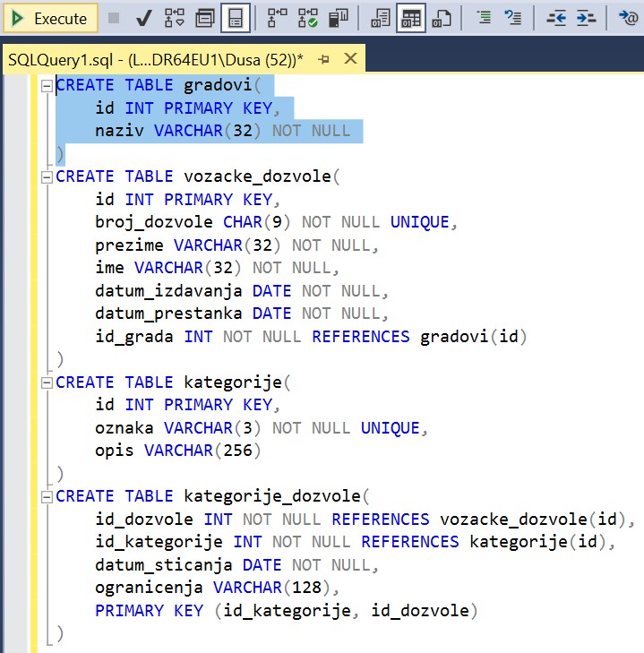This screenshot has height=653, width=644.
Task: Toggle Include Actual Execution Plan
Action: (x=279, y=18)
